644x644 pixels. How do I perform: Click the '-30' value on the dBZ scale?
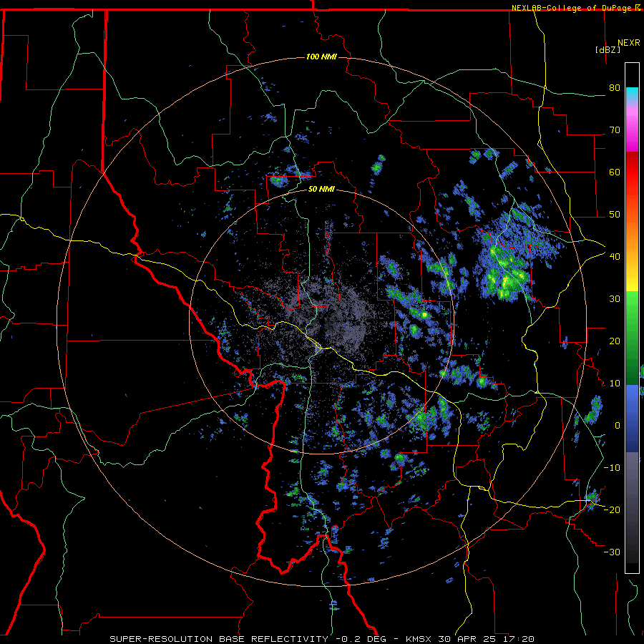click(612, 552)
